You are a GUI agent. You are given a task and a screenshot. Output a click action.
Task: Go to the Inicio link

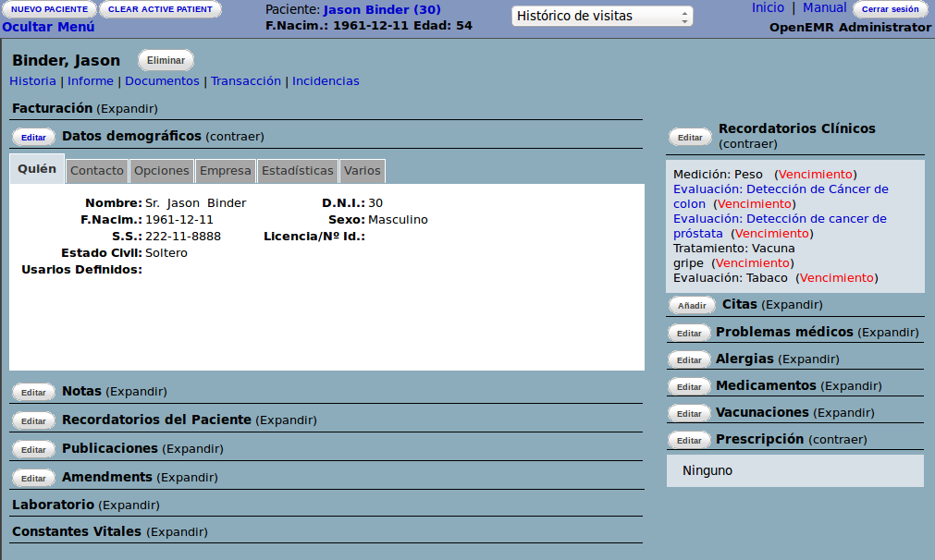click(x=768, y=7)
